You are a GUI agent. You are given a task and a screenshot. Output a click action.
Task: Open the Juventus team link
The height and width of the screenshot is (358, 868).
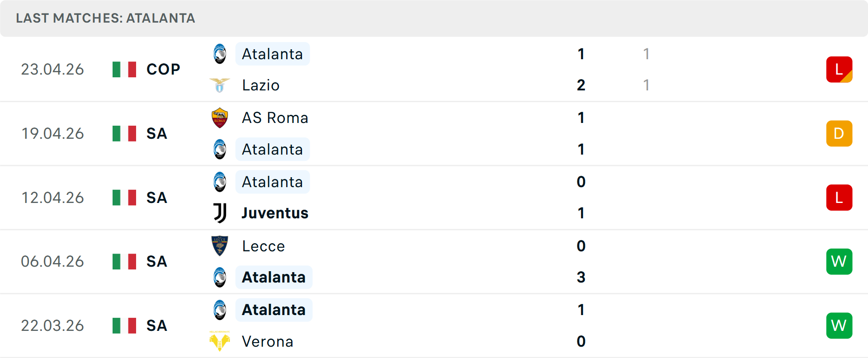click(275, 213)
